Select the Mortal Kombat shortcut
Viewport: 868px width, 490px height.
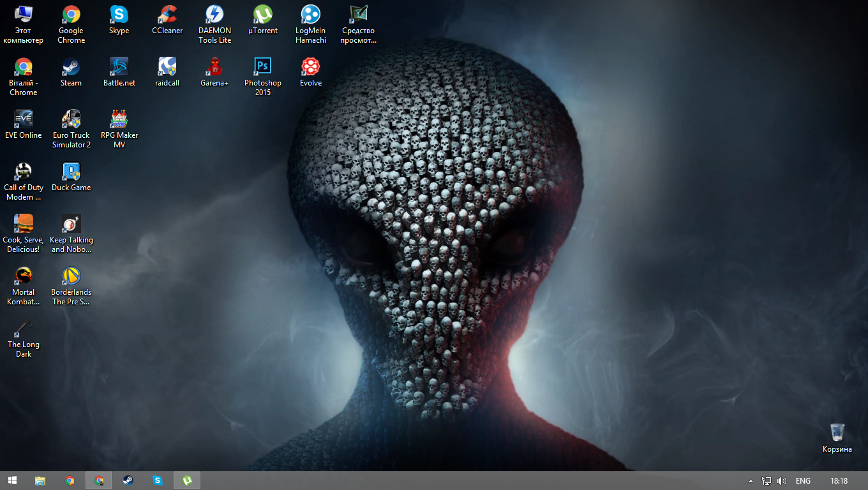(24, 286)
